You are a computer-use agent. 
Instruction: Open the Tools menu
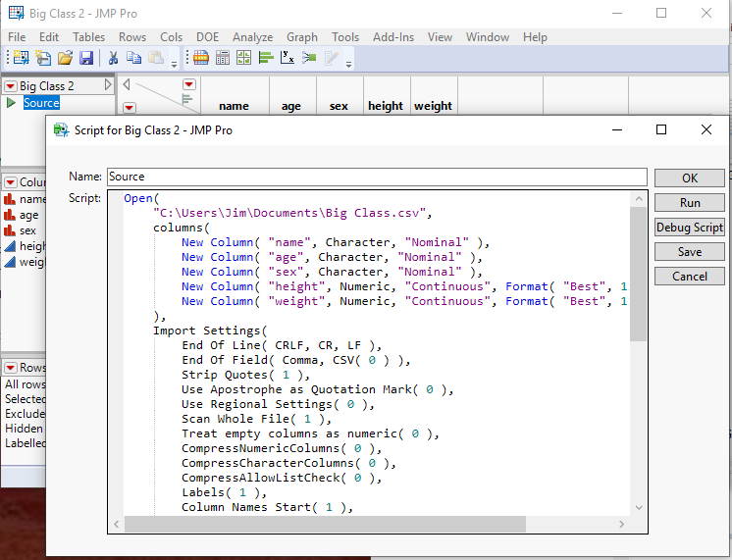(345, 37)
